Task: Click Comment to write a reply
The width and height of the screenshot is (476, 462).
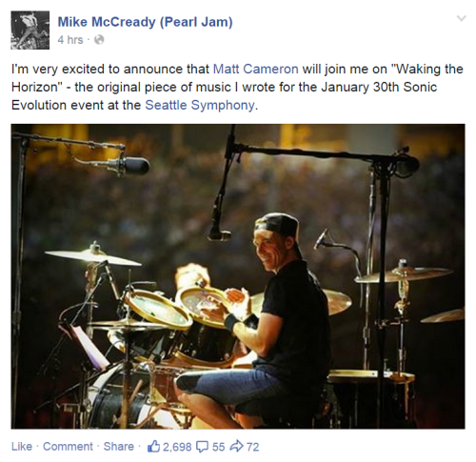Action: (68, 447)
